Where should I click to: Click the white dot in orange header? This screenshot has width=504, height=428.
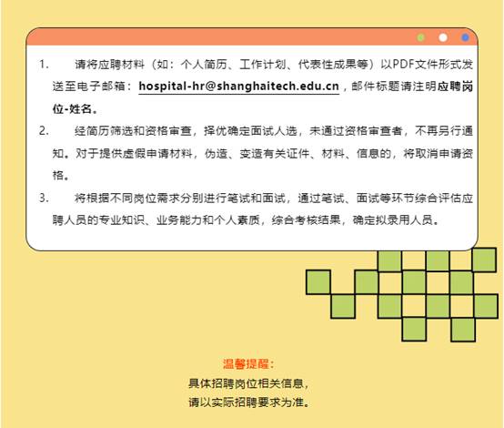point(443,37)
